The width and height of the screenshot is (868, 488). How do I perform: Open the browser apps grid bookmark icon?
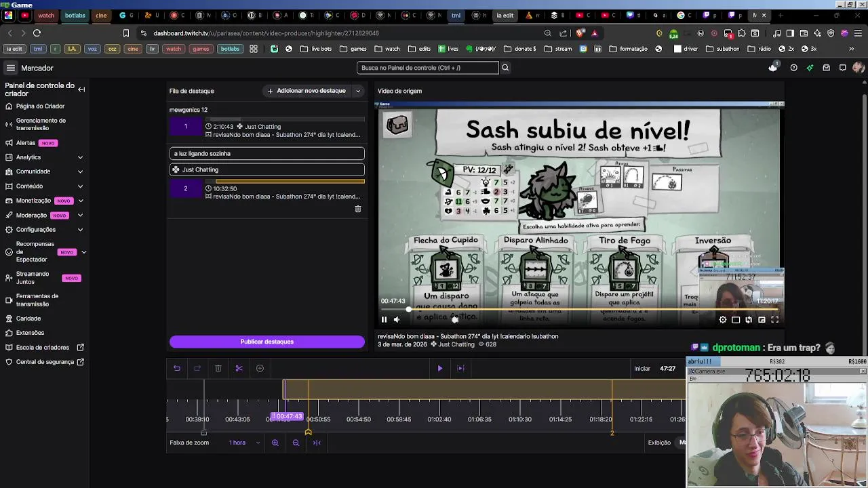254,49
